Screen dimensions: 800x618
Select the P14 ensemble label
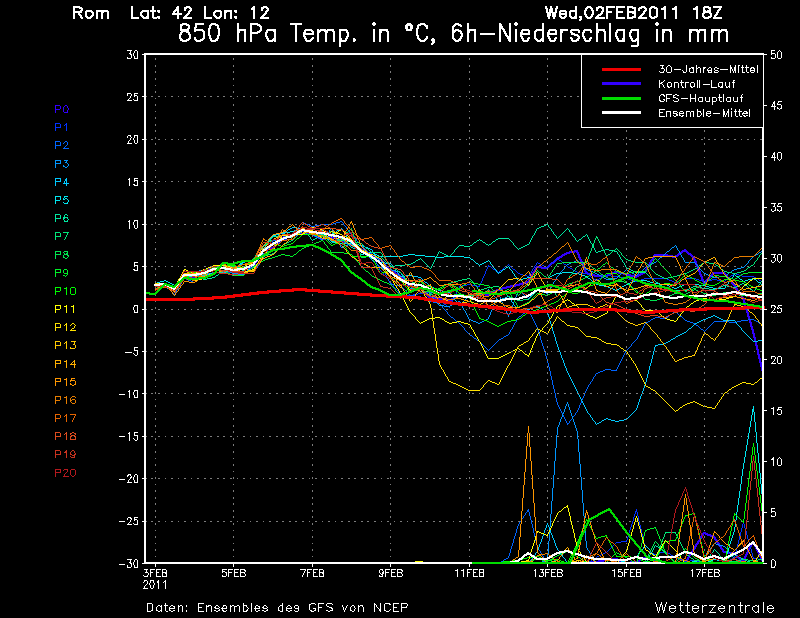point(64,364)
